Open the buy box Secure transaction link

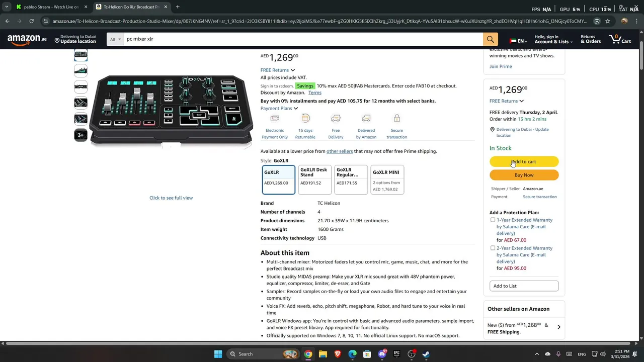click(x=540, y=197)
